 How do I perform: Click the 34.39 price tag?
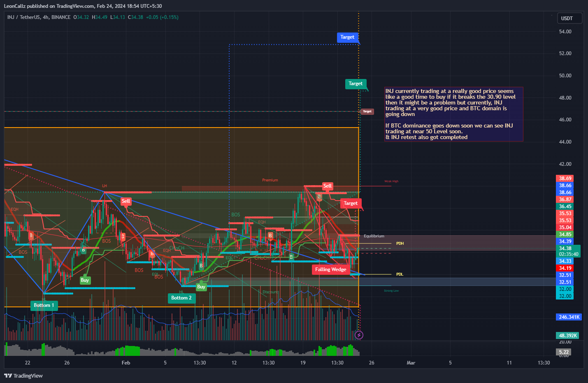click(x=565, y=241)
